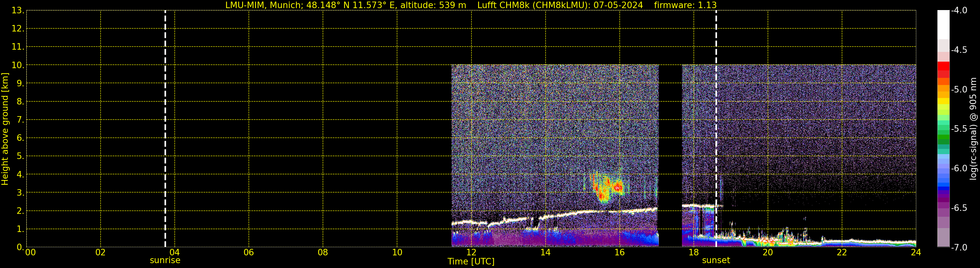
Task: Select the "sunset" label below the time axis
Action: 716,261
